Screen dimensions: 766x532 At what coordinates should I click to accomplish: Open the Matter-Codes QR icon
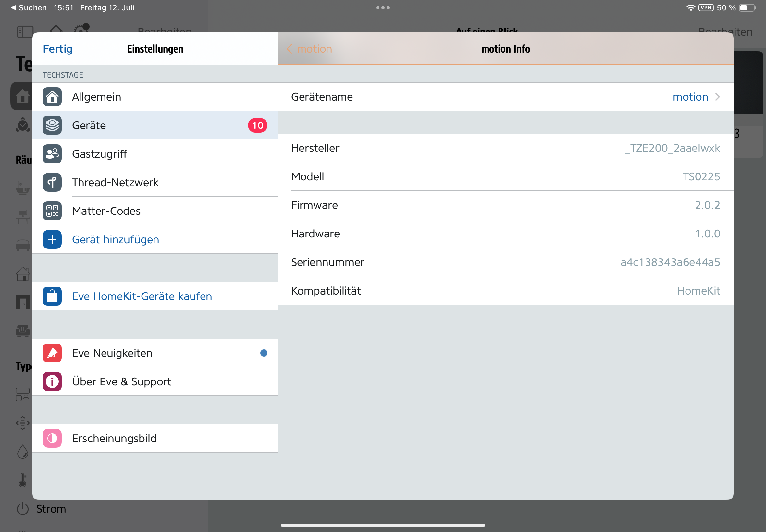coord(52,211)
